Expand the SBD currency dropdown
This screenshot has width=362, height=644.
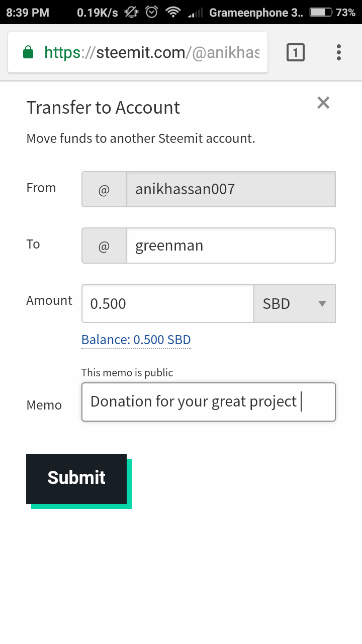coord(294,303)
